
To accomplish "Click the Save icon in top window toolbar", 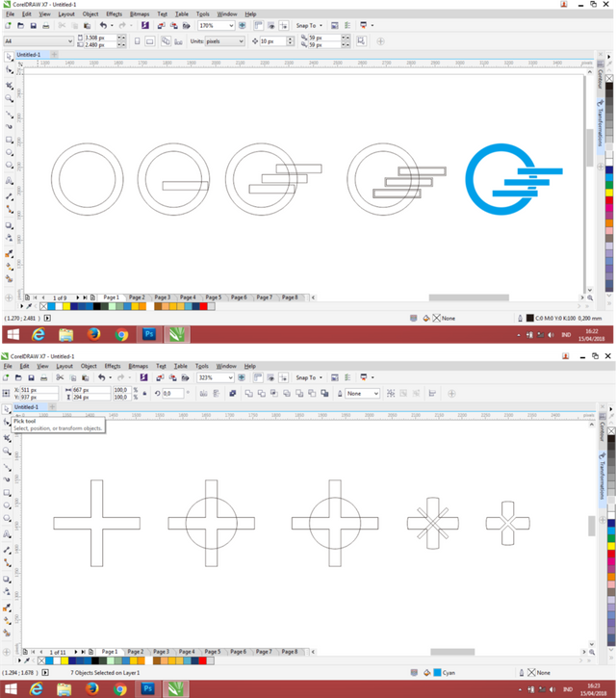I will tap(33, 26).
